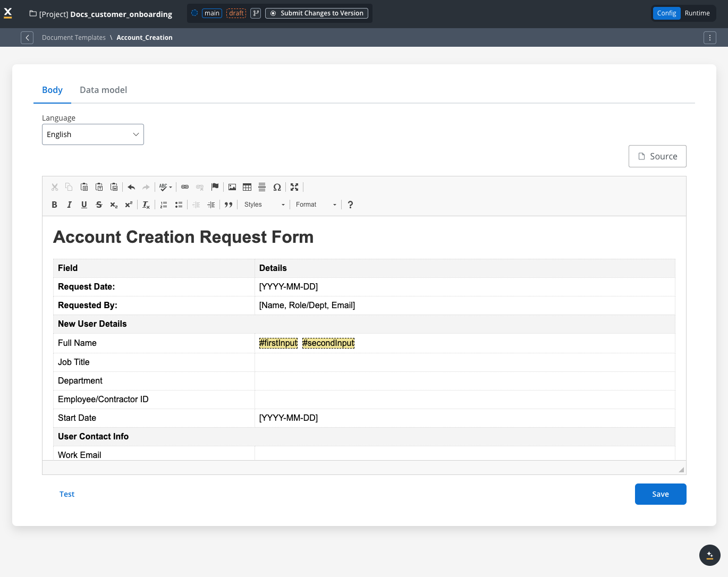Go back using the chevron button
Screen dimensions: 728x577
pos(27,38)
